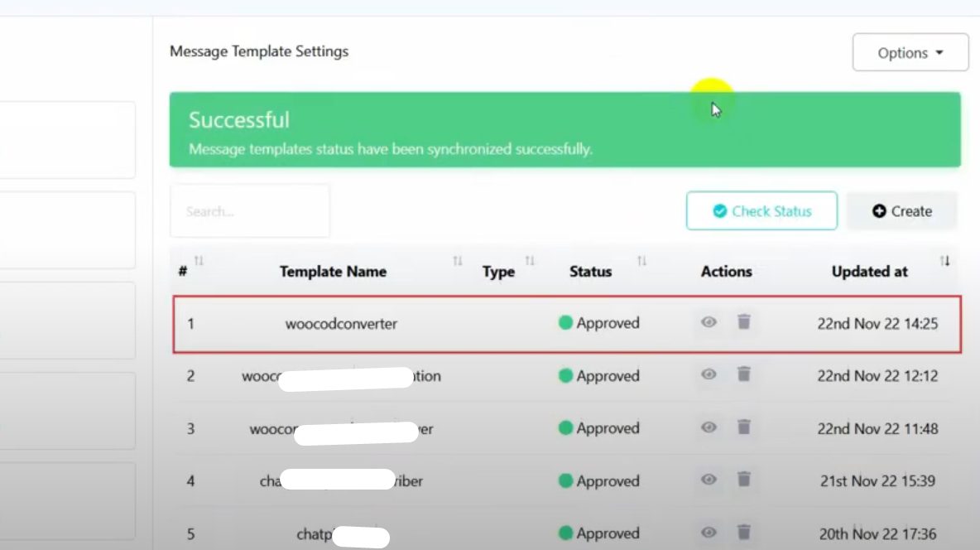The image size is (980, 550).
Task: Click the Check Status button
Action: pos(761,211)
